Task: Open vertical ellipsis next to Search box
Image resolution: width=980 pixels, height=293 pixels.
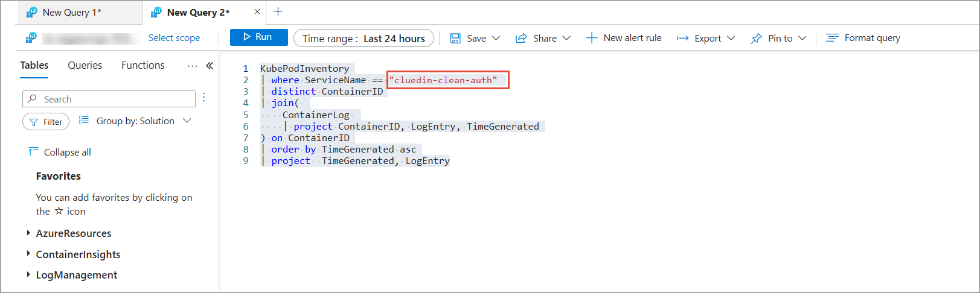Action: click(x=204, y=98)
